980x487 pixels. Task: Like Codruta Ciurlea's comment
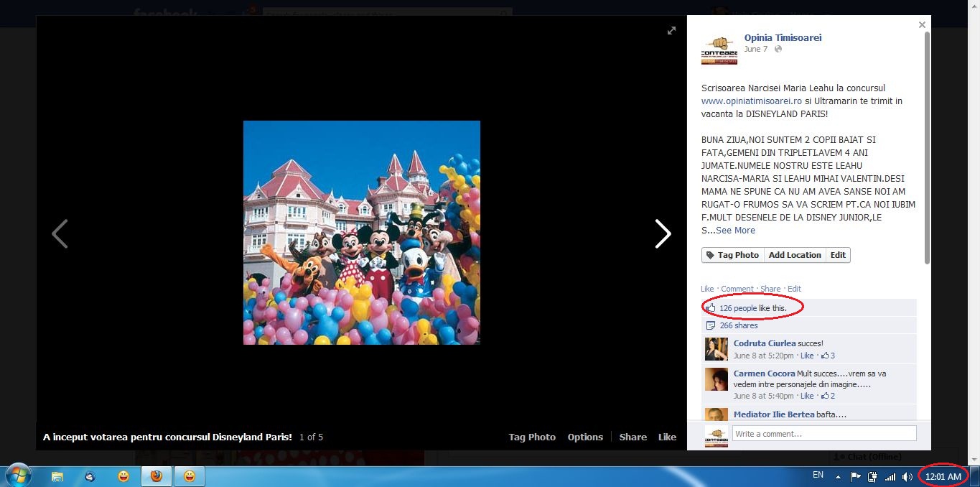click(807, 356)
